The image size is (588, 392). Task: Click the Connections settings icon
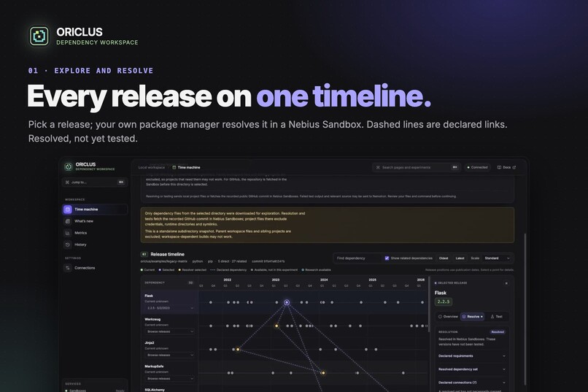pos(68,268)
